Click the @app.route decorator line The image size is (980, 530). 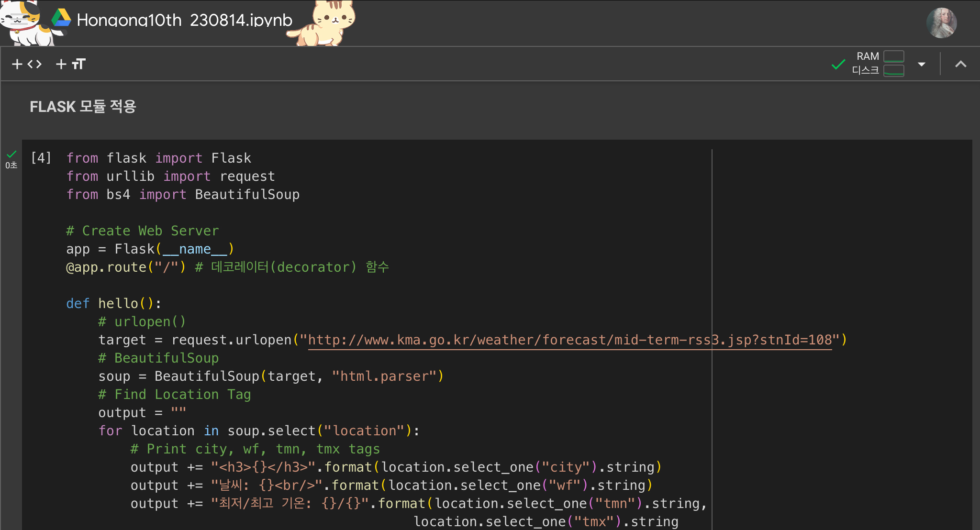(125, 267)
